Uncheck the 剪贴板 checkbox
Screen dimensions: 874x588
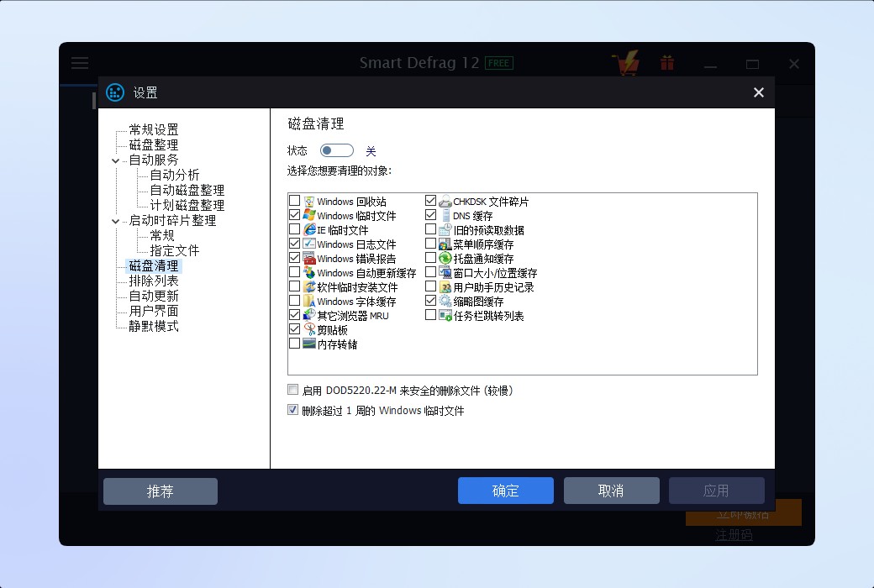[295, 328]
